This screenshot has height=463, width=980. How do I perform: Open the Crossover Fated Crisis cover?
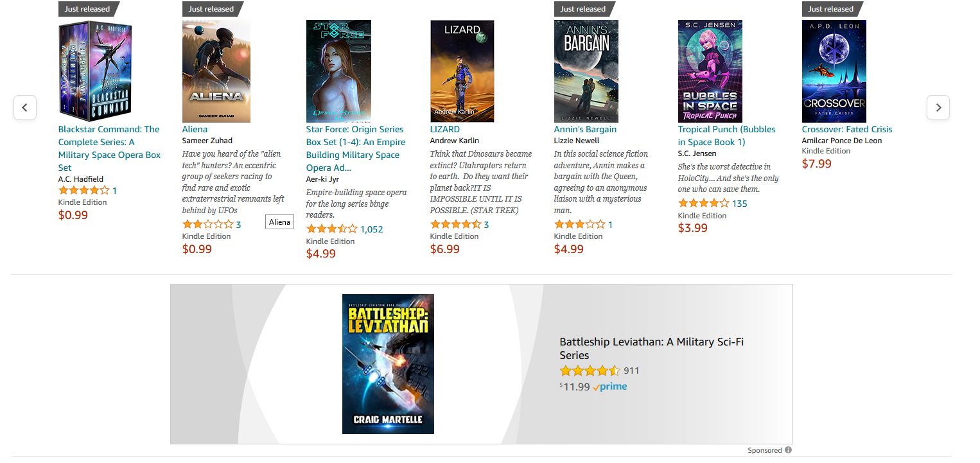(x=834, y=71)
